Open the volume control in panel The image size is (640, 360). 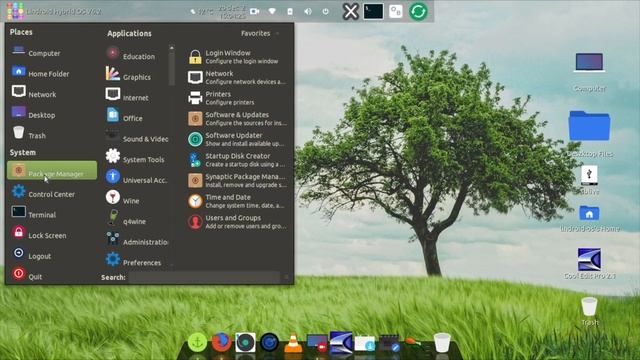308,11
